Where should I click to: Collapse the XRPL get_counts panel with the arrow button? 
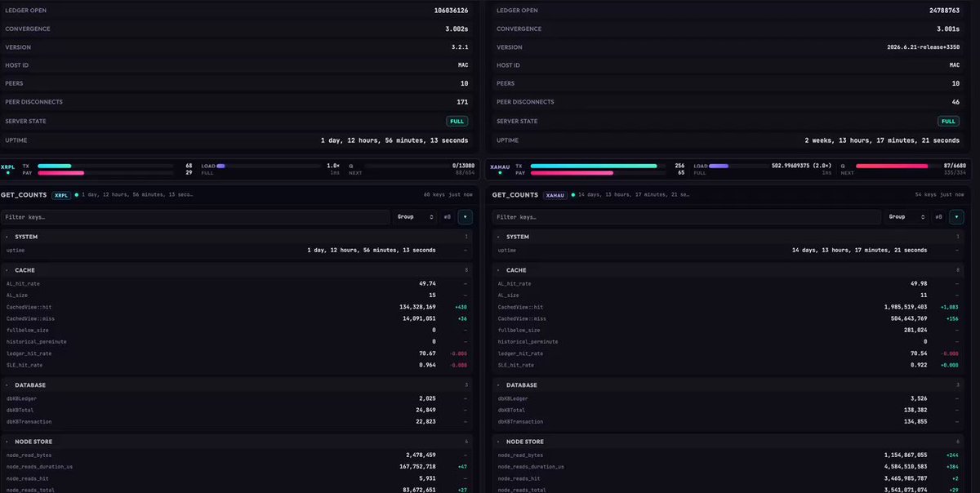click(465, 217)
